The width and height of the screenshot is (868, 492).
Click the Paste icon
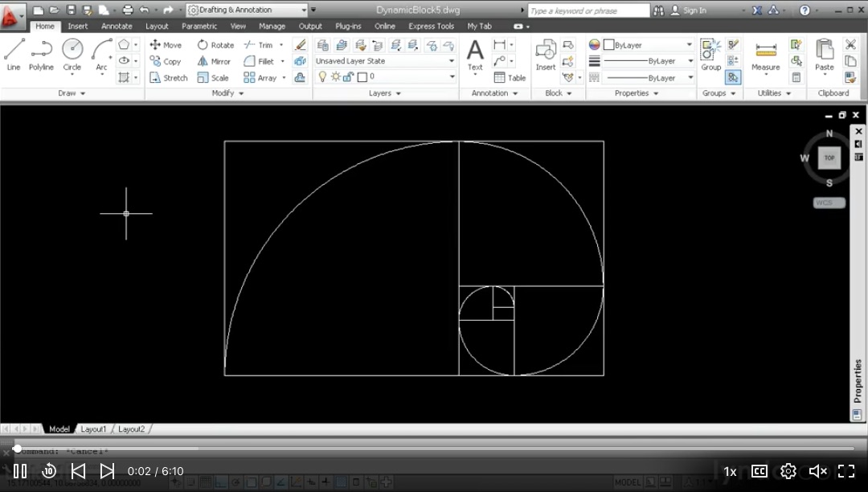[x=825, y=55]
